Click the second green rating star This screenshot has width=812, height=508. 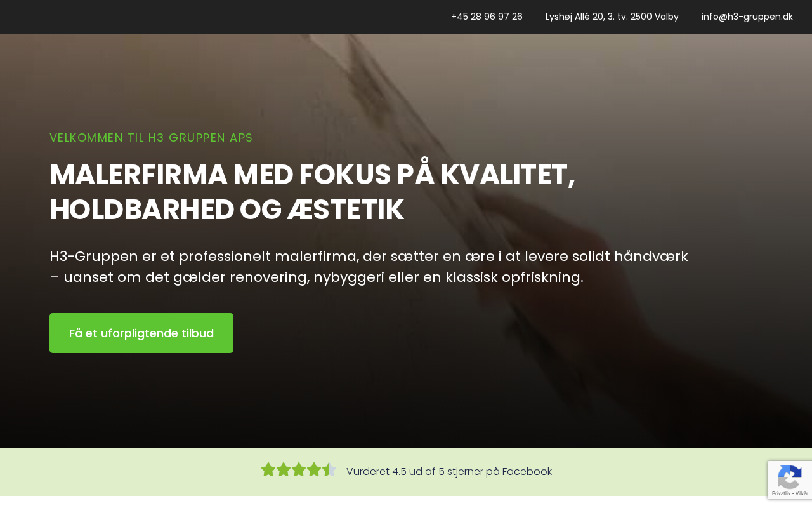(x=284, y=470)
